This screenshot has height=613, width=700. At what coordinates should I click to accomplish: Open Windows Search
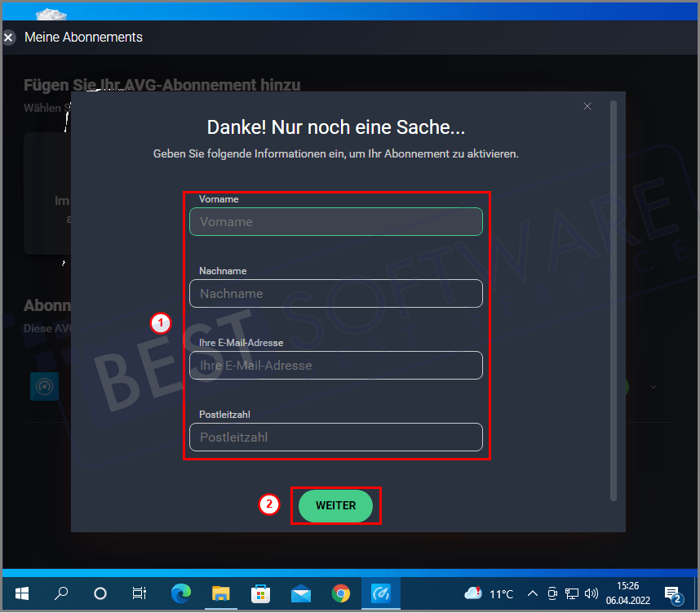coord(61,593)
